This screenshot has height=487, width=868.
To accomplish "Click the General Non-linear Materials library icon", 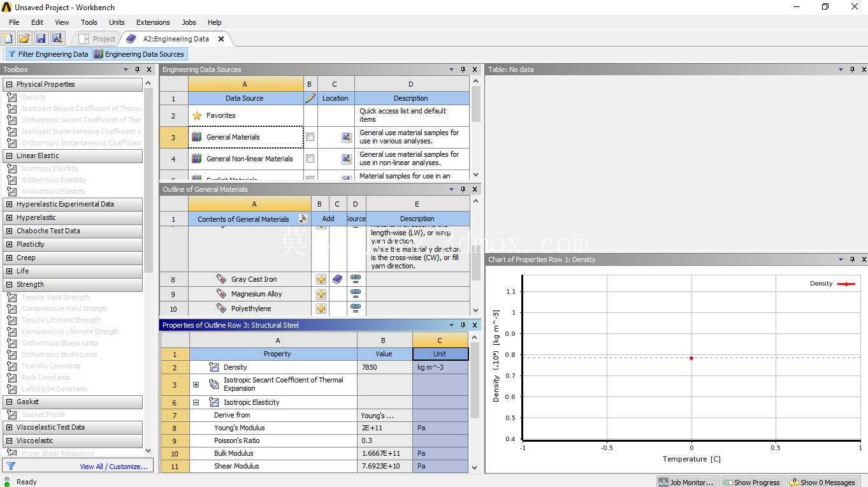I will pos(197,159).
